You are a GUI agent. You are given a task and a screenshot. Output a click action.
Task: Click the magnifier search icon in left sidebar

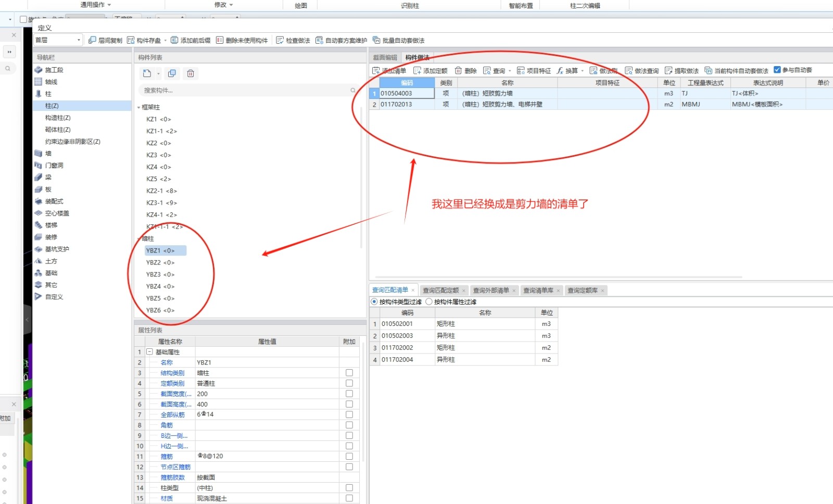tap(8, 68)
